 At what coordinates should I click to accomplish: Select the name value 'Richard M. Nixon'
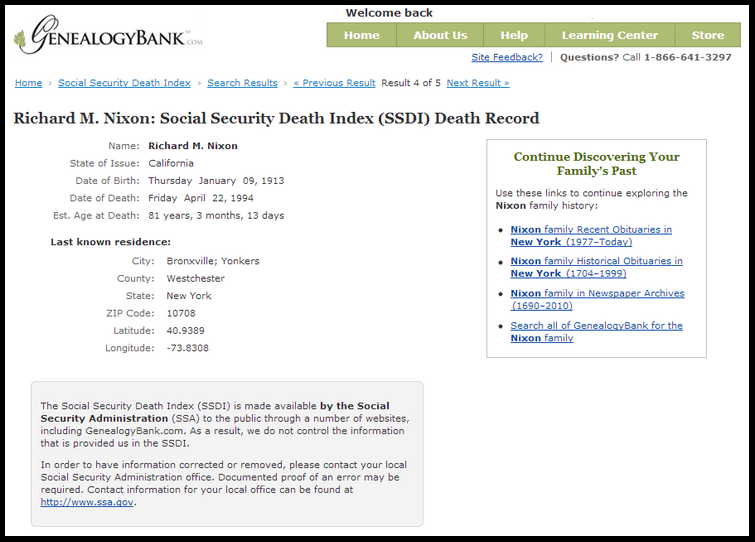point(193,146)
